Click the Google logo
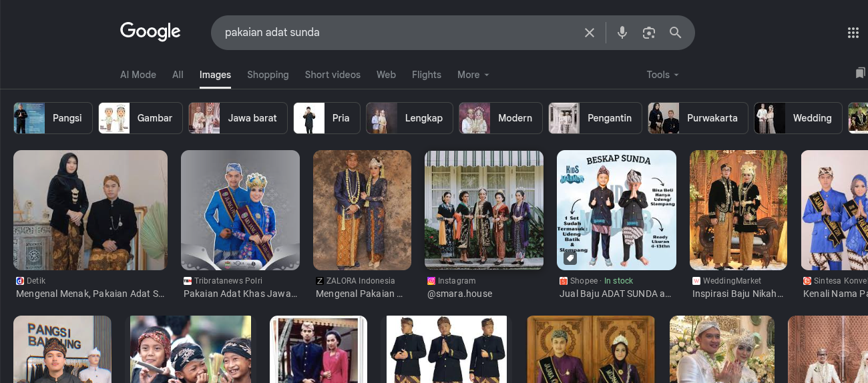This screenshot has height=383, width=868. click(150, 32)
